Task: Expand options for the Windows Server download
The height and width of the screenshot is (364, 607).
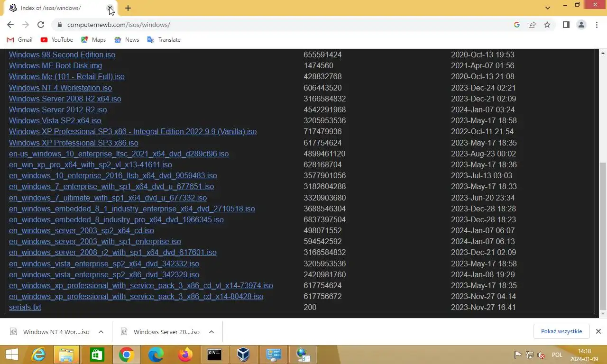Action: [x=212, y=332]
